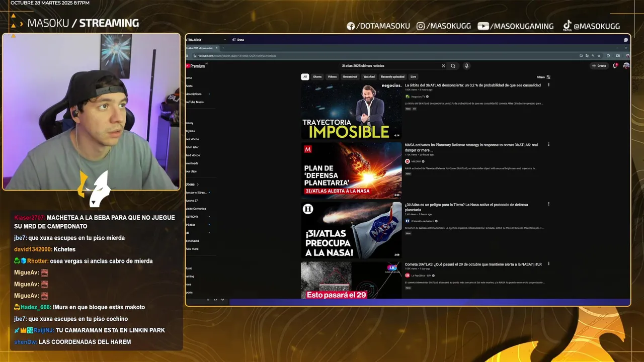Open Watch later in sidebar
Screen dimensions: 644x362
pyautogui.click(x=193, y=147)
